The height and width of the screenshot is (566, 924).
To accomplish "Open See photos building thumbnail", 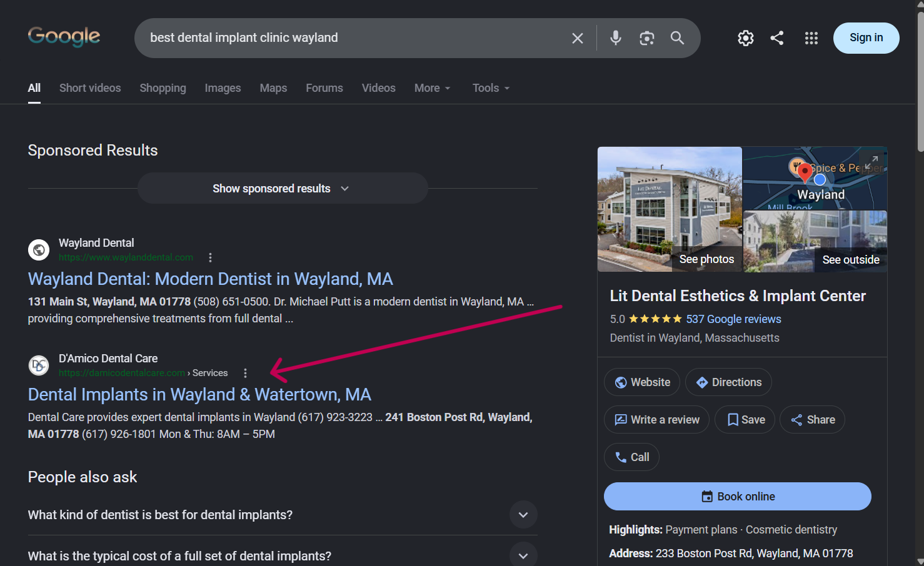I will (670, 209).
